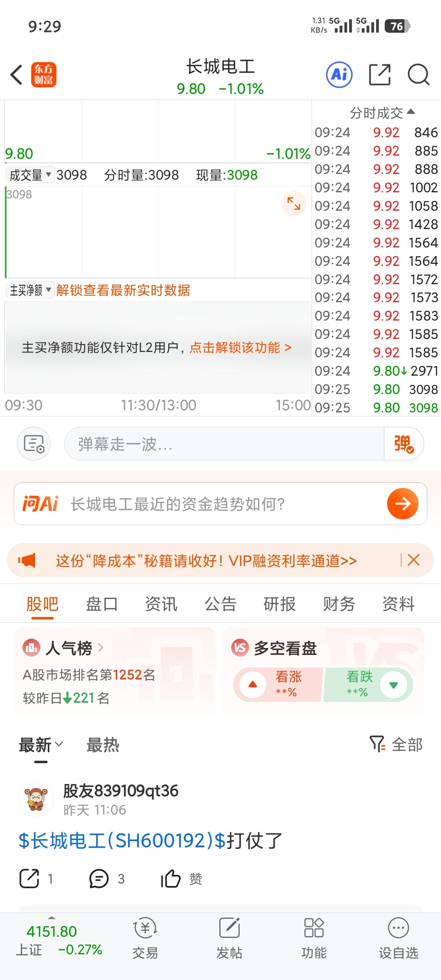This screenshot has width=441, height=980.
Task: Like the 打仗了 post
Action: (x=170, y=878)
